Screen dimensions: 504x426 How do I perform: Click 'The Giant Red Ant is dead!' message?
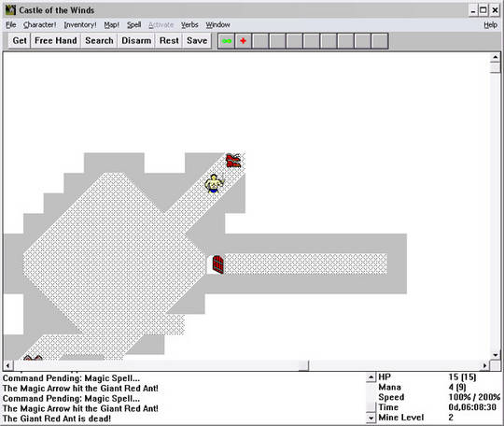(x=57, y=419)
